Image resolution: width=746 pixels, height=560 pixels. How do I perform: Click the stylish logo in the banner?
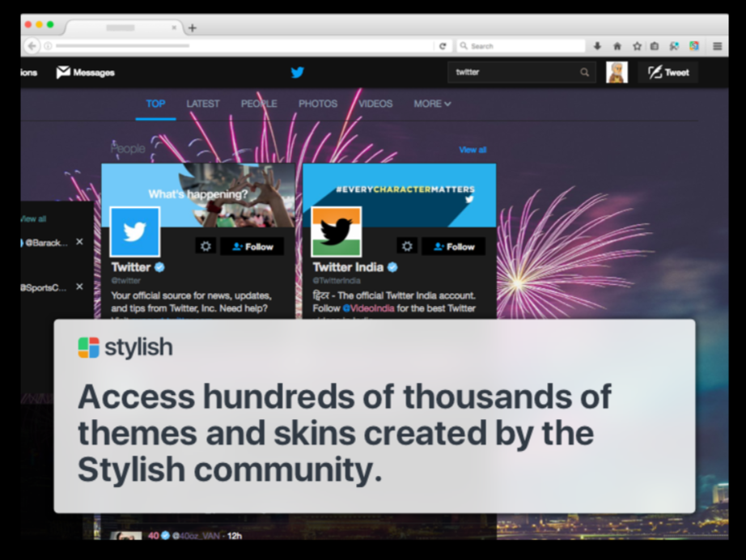point(125,347)
